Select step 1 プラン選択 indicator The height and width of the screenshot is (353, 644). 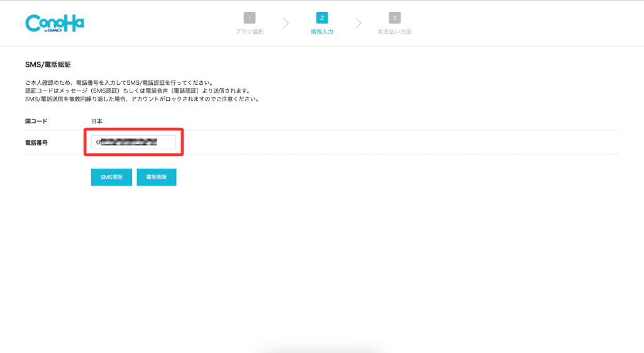tap(249, 23)
